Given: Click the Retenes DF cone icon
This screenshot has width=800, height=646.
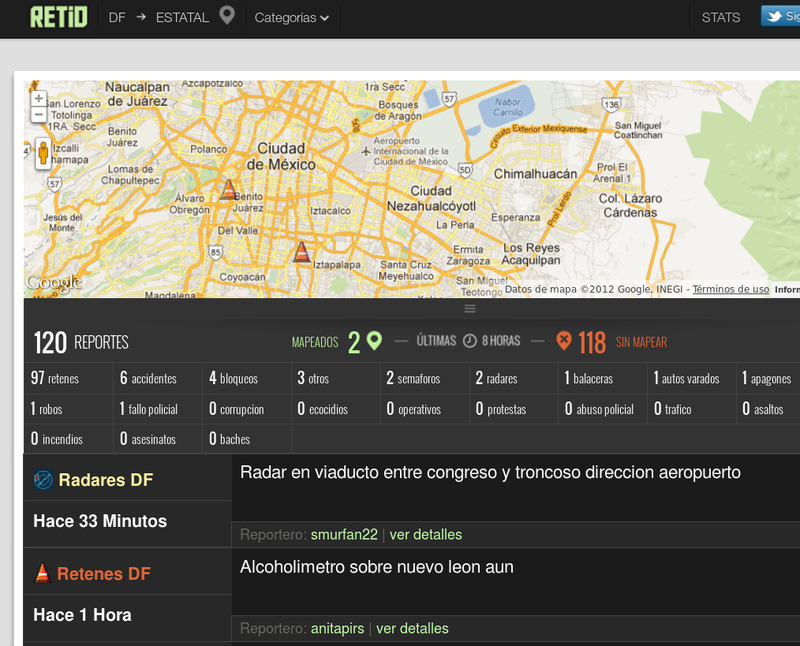Looking at the screenshot, I should pos(43,573).
